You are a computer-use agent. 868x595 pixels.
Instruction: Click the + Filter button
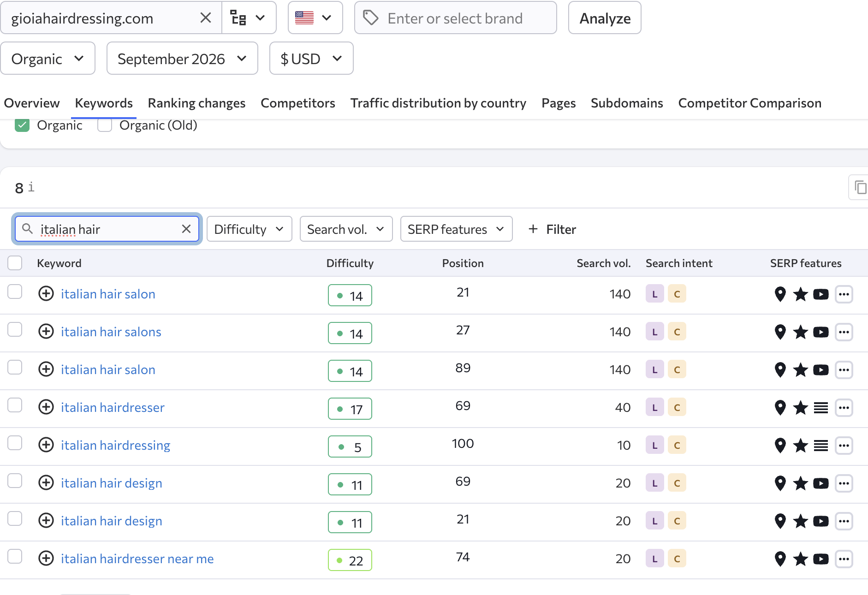coord(552,229)
